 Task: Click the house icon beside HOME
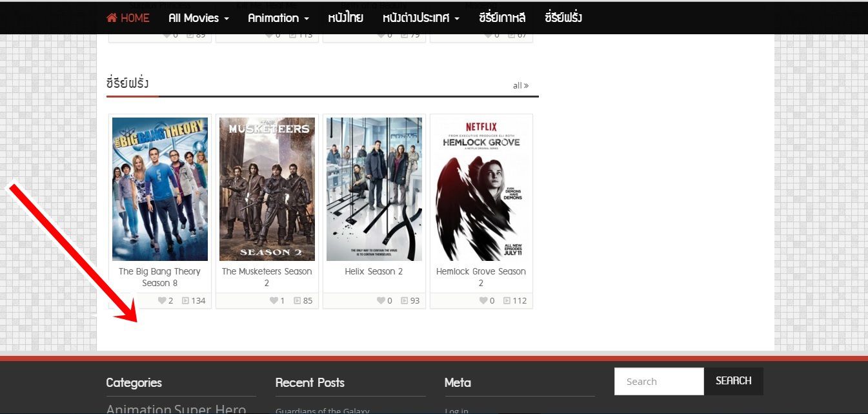112,18
